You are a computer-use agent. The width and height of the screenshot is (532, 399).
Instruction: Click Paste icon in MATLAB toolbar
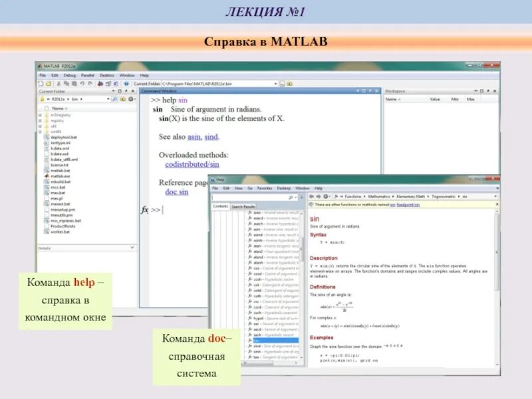74,84
